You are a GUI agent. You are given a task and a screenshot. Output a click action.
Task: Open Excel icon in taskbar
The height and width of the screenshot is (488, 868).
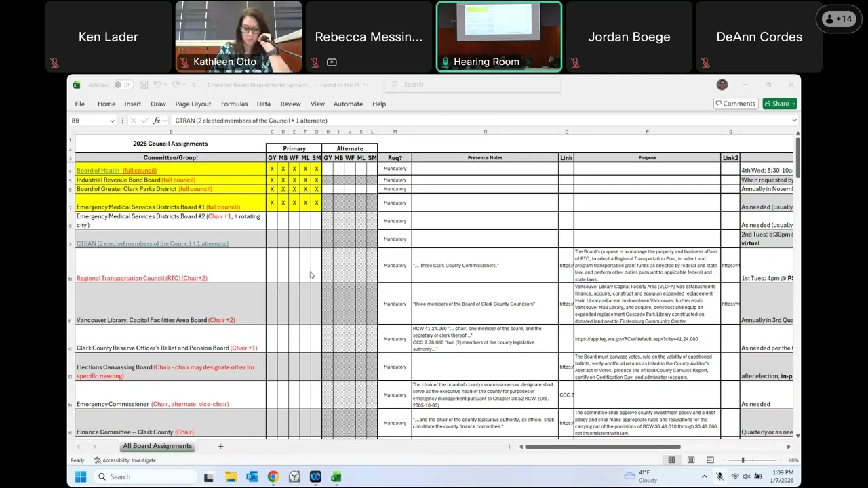click(336, 476)
